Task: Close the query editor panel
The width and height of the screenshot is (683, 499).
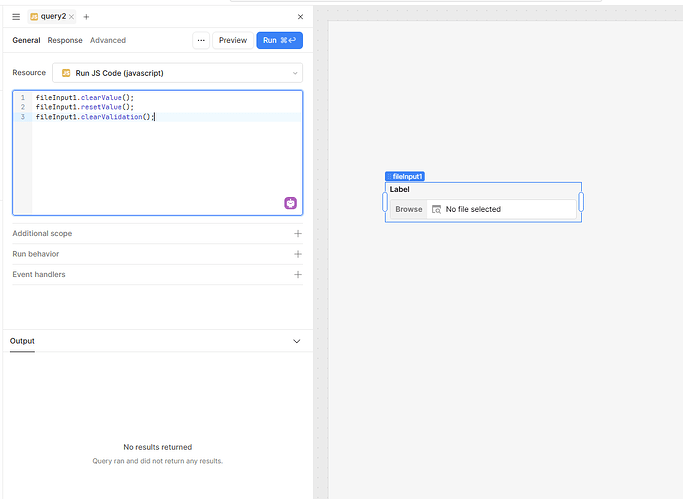Action: point(300,17)
